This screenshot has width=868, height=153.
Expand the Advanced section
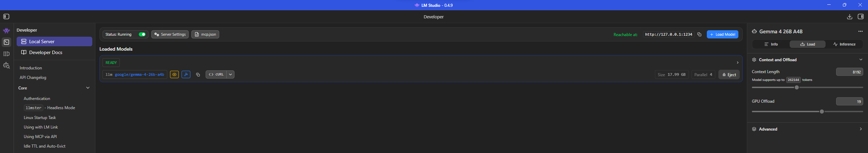[x=861, y=129]
